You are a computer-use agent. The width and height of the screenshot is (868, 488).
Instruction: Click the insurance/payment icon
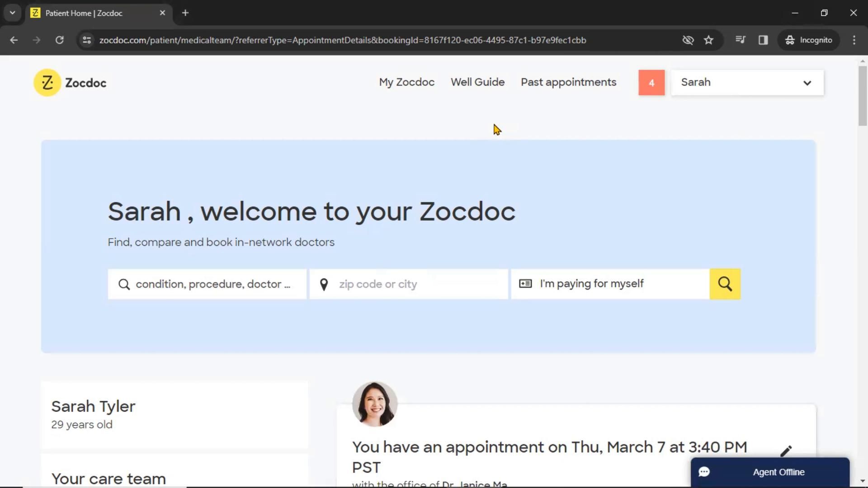tap(524, 284)
